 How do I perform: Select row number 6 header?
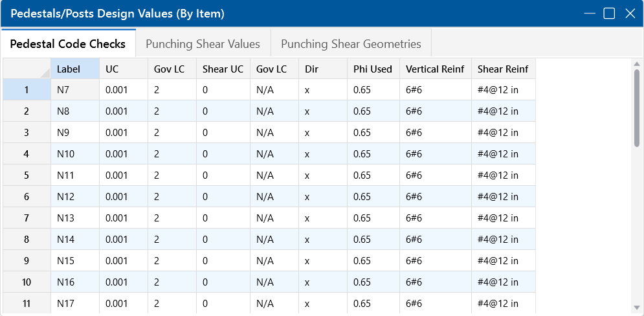27,197
